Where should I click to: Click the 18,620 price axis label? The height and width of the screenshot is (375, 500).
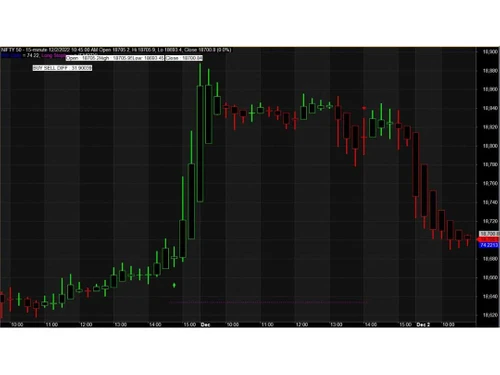coord(490,315)
